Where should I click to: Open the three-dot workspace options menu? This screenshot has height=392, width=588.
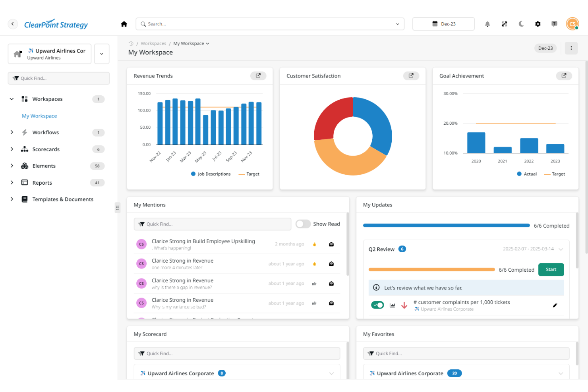click(571, 48)
